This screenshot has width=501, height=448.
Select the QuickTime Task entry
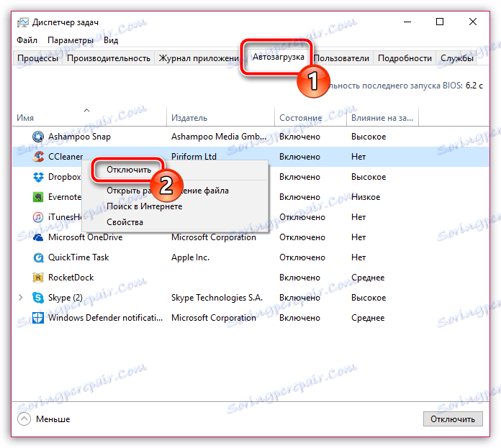pyautogui.click(x=78, y=257)
